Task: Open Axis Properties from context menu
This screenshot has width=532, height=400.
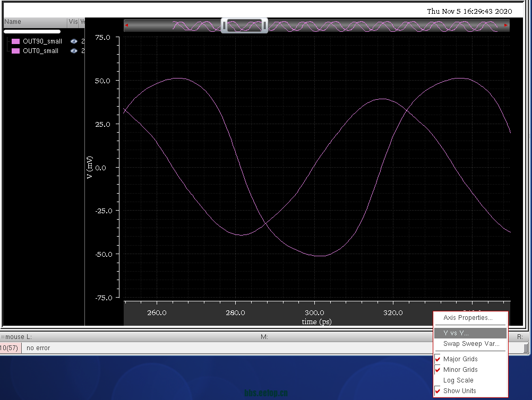Action: 468,318
